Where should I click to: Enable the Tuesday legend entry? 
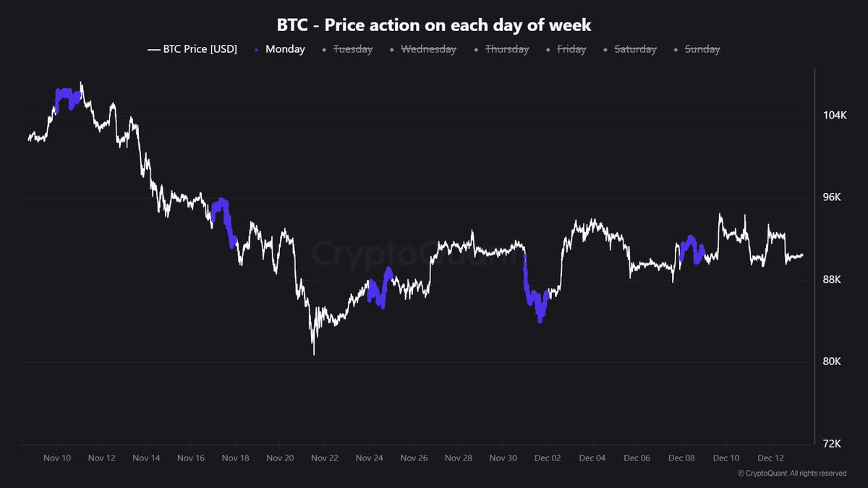352,49
